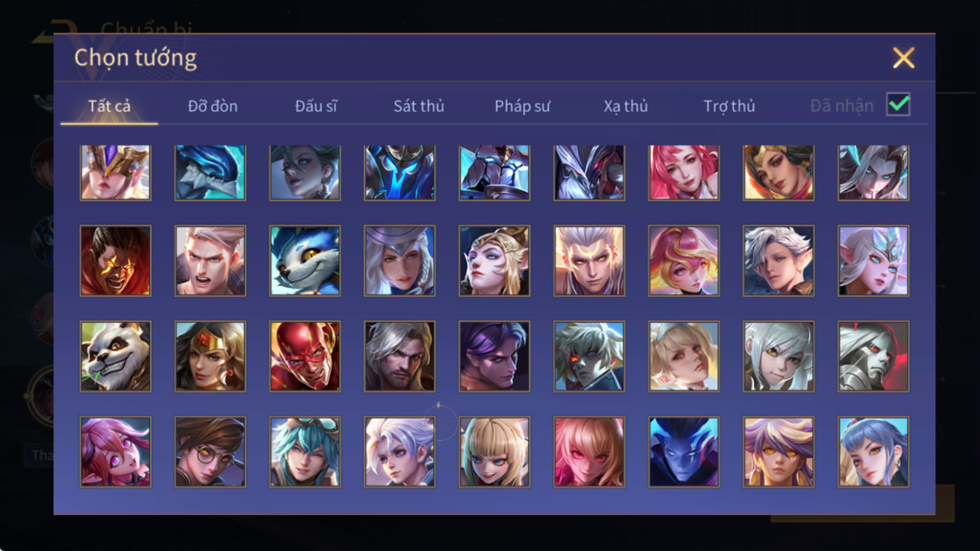Select the panda hero portrait
Screen dimensions: 980x551
click(x=115, y=356)
